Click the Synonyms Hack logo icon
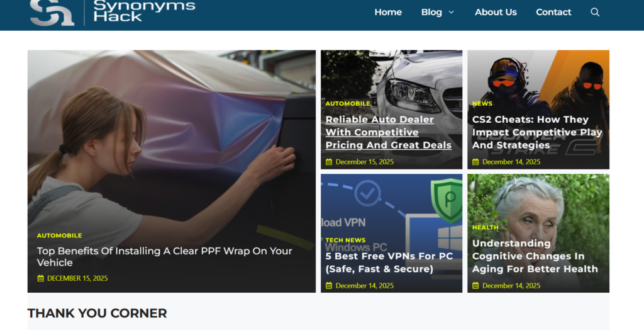 [52, 13]
